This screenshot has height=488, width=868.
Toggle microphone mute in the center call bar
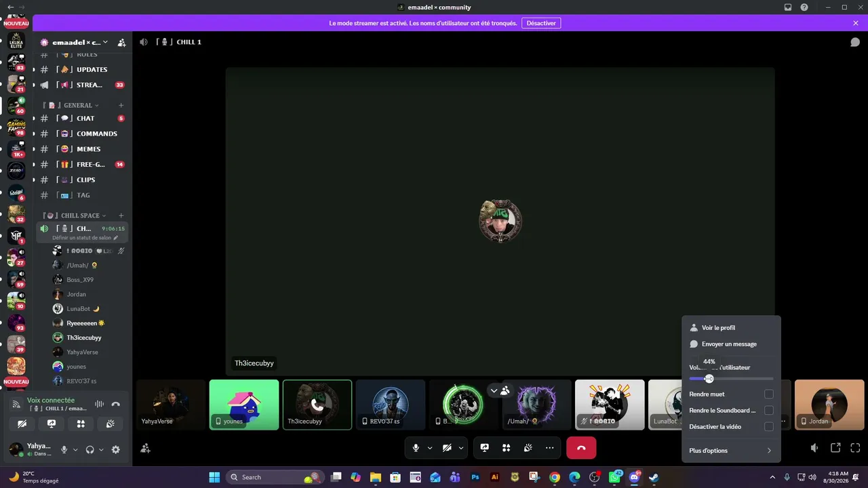[416, 448]
